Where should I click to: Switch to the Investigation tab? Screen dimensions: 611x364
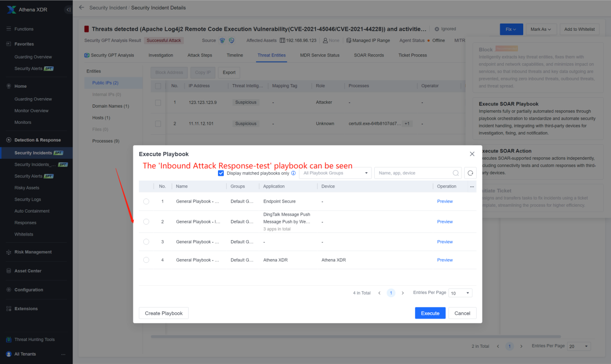pyautogui.click(x=160, y=55)
